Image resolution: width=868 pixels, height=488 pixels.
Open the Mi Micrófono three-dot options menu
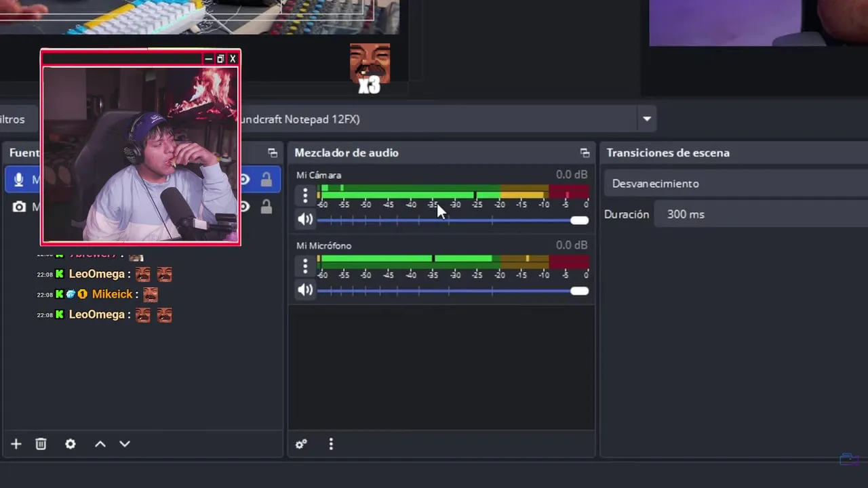click(305, 266)
